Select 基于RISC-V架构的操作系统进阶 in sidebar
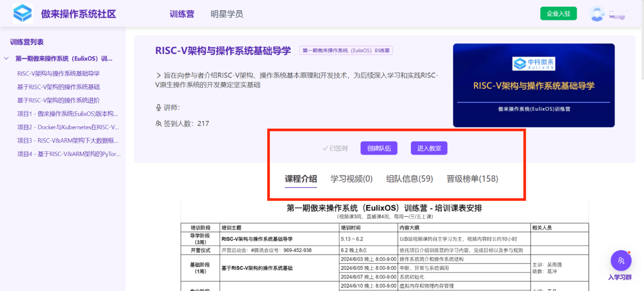The width and height of the screenshot is (644, 291). (58, 100)
